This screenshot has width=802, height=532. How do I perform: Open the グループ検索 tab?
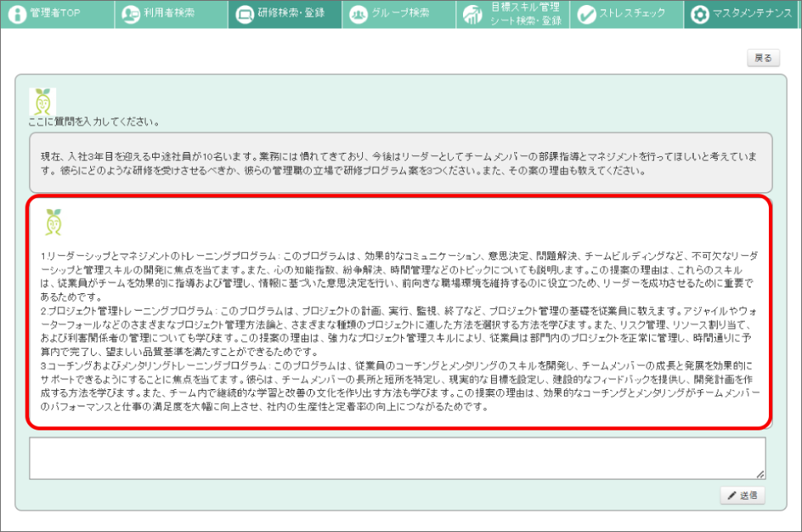pyautogui.click(x=399, y=14)
